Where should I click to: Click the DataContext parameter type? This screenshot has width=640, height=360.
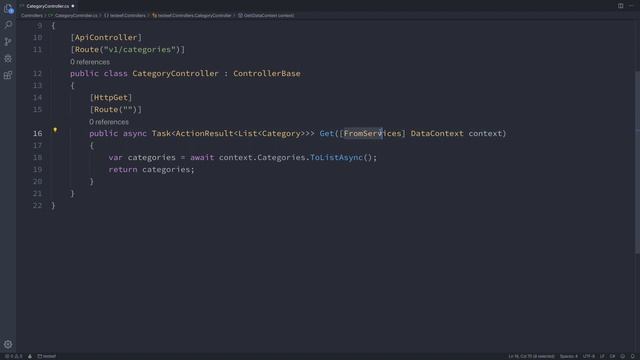tap(437, 133)
